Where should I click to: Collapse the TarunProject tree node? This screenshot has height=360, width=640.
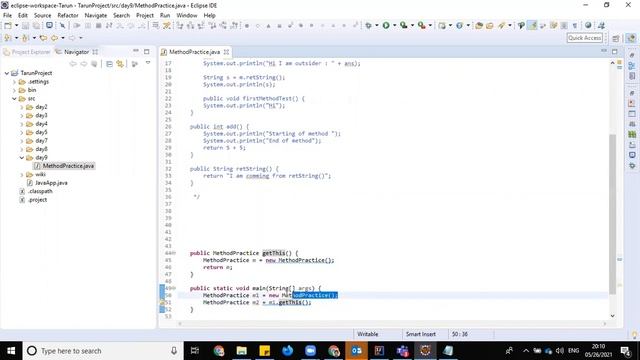coord(7,73)
